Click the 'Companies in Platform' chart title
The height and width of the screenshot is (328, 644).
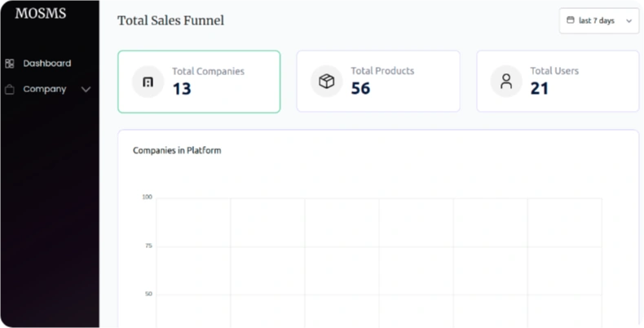[177, 151]
